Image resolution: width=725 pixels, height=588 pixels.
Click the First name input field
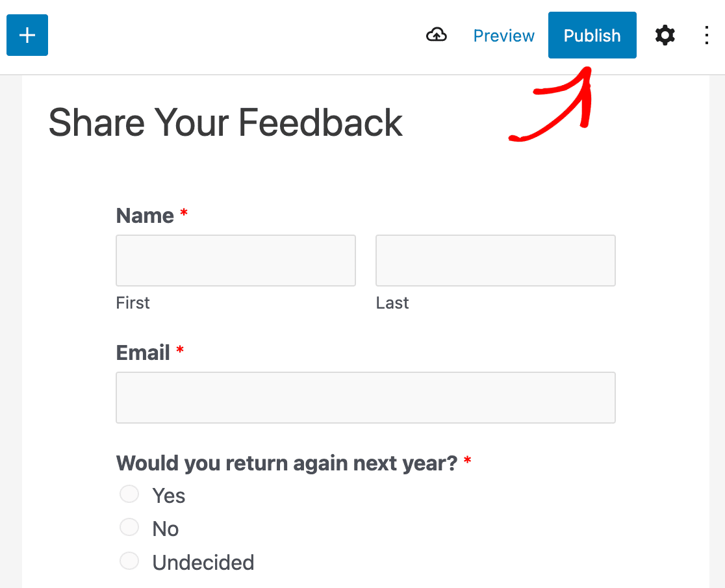pyautogui.click(x=236, y=261)
